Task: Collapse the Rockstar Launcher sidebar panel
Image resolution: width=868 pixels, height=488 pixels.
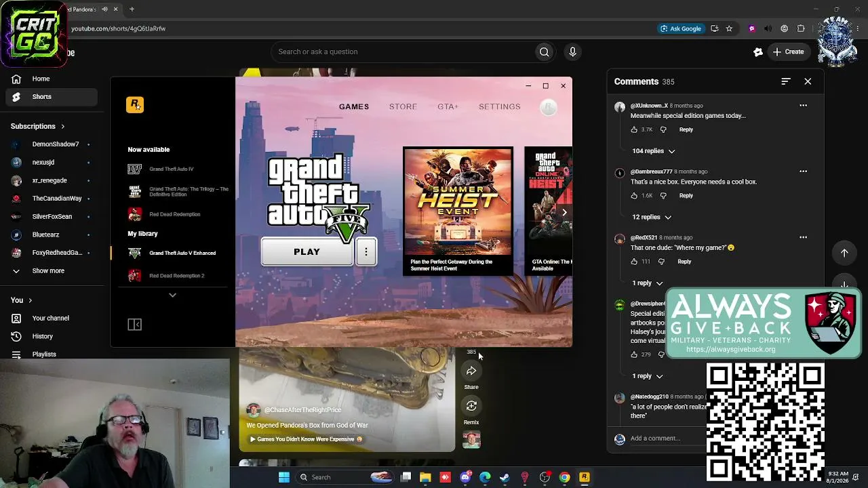Action: click(x=135, y=325)
